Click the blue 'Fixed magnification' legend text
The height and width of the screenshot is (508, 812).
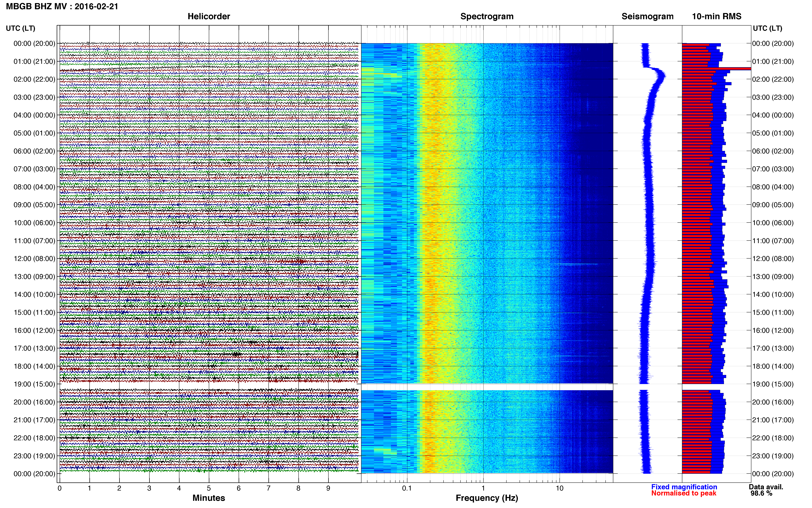tap(684, 487)
